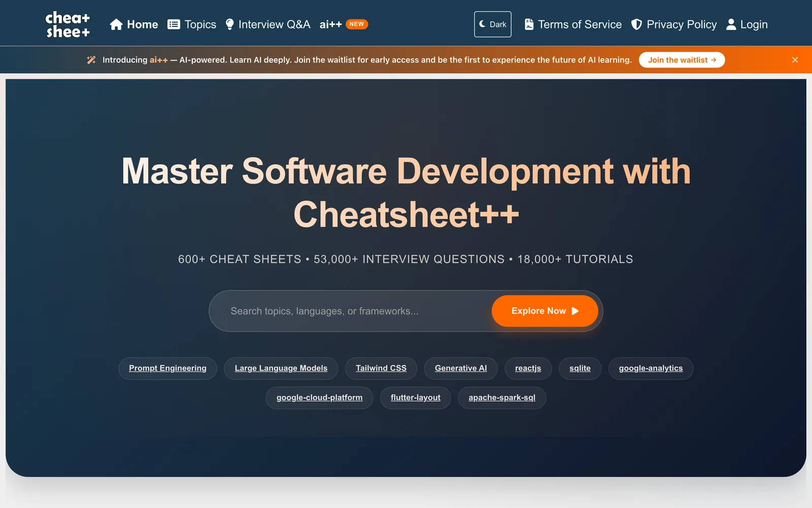Open the Topics menu item
The image size is (812, 508).
pyautogui.click(x=192, y=24)
